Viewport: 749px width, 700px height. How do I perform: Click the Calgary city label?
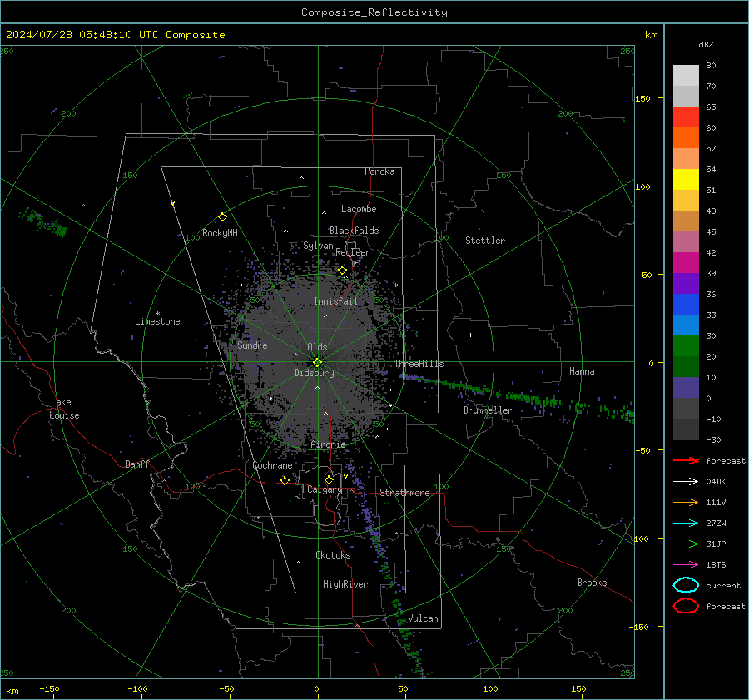click(325, 489)
